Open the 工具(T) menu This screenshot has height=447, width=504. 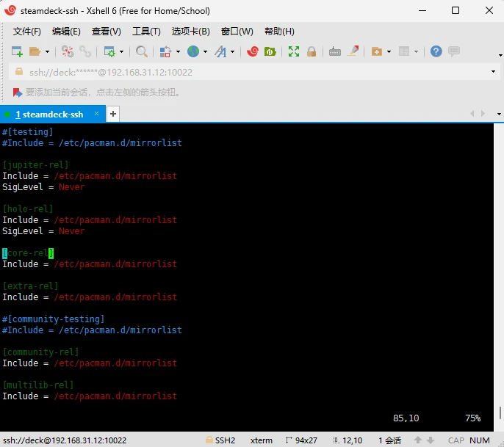[x=146, y=32]
